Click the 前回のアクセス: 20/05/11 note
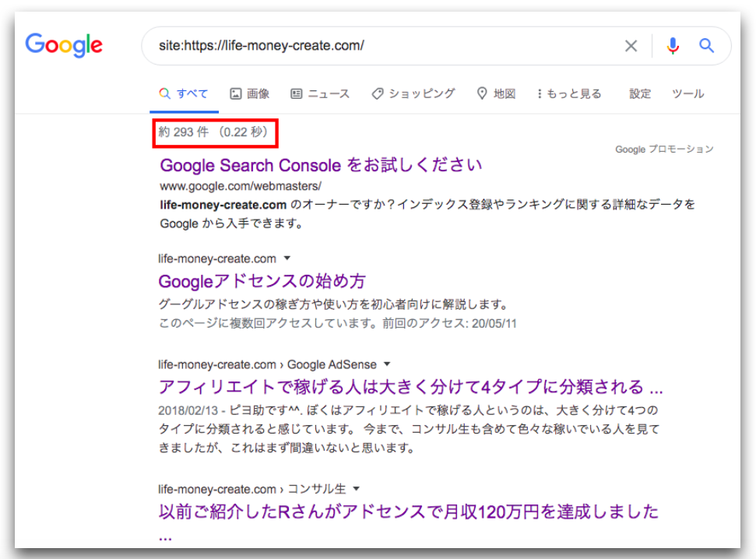 450,323
